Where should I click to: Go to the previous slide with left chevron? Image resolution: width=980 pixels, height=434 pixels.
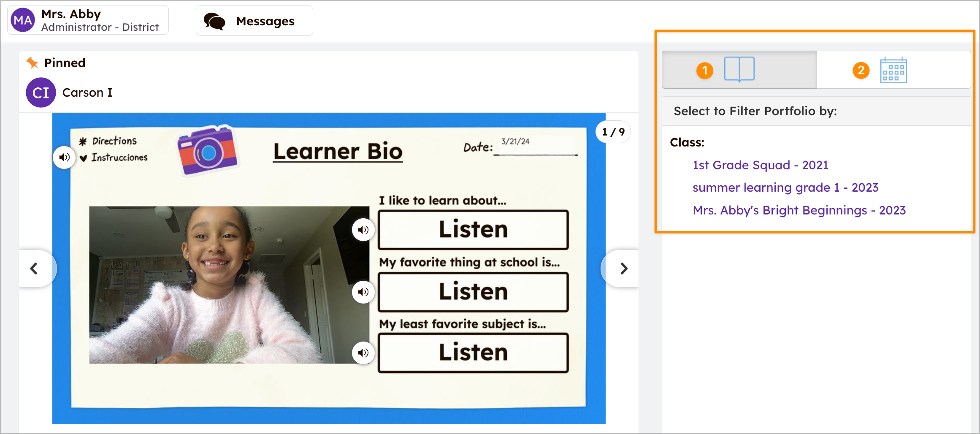click(x=35, y=269)
